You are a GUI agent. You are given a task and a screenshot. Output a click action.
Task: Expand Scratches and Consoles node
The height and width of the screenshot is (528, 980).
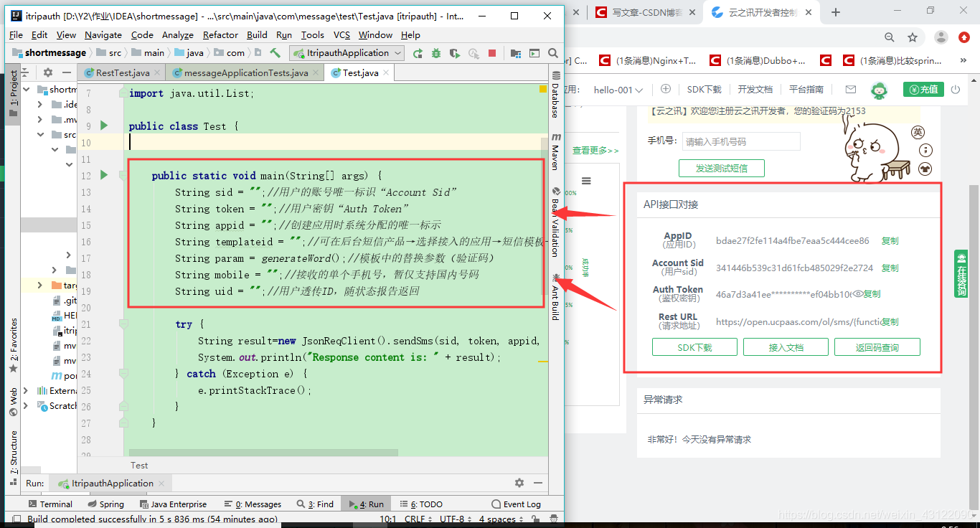pos(27,406)
